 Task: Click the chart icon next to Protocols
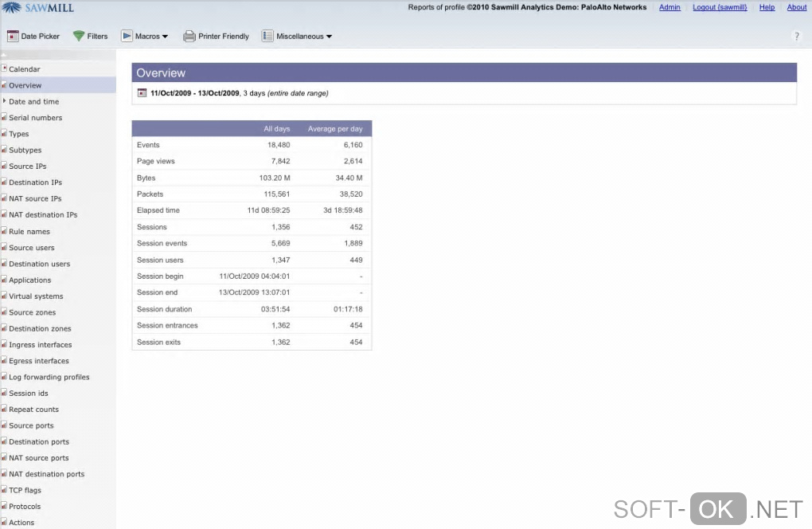(x=4, y=506)
